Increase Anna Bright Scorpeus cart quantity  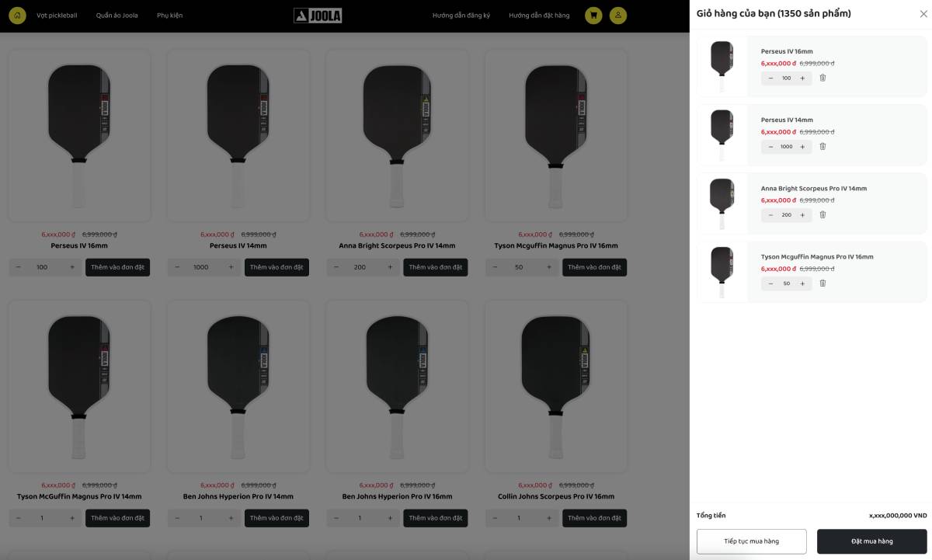pyautogui.click(x=802, y=215)
